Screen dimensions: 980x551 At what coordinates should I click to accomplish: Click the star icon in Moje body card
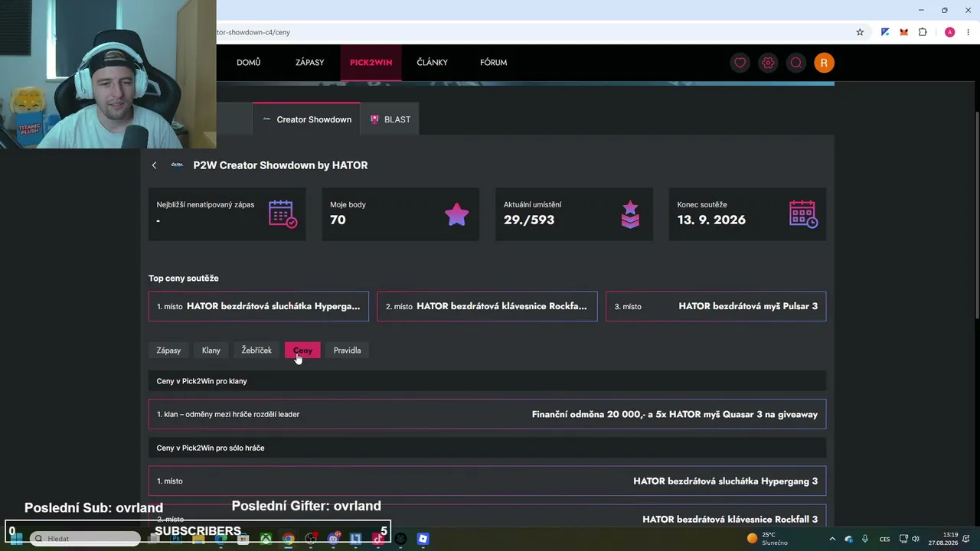tap(456, 214)
